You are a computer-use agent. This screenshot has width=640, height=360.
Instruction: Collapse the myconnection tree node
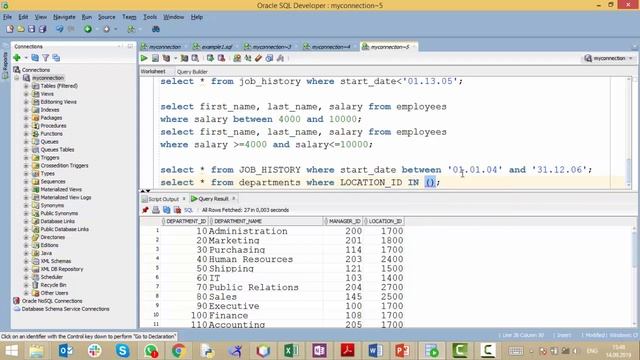17,78
